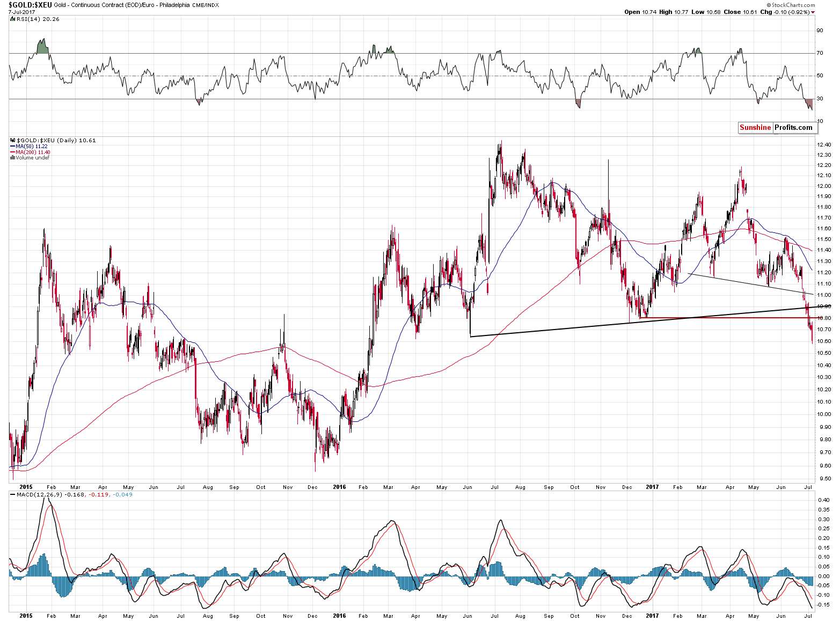This screenshot has width=840, height=621.
Task: Click the 90 level on the RSI axis
Action: click(820, 31)
